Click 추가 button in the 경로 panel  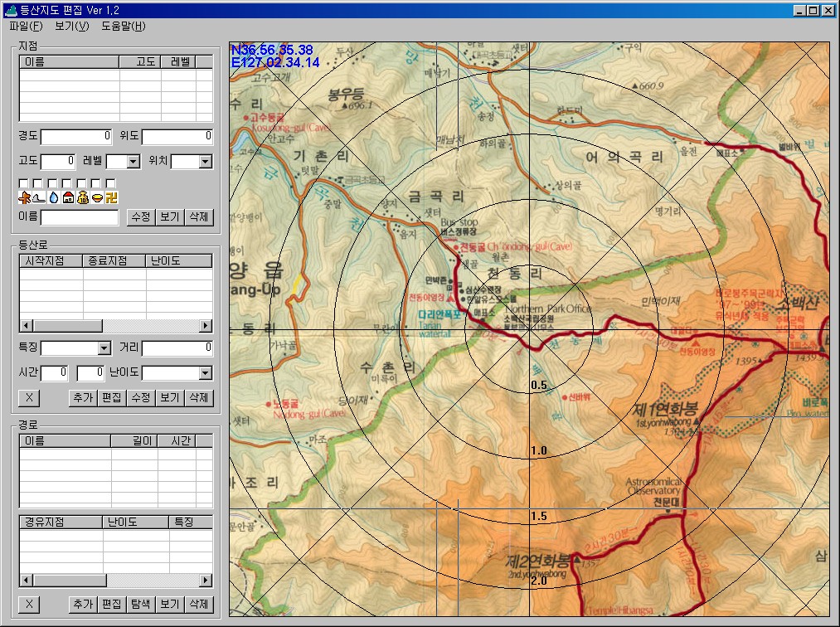coord(83,605)
